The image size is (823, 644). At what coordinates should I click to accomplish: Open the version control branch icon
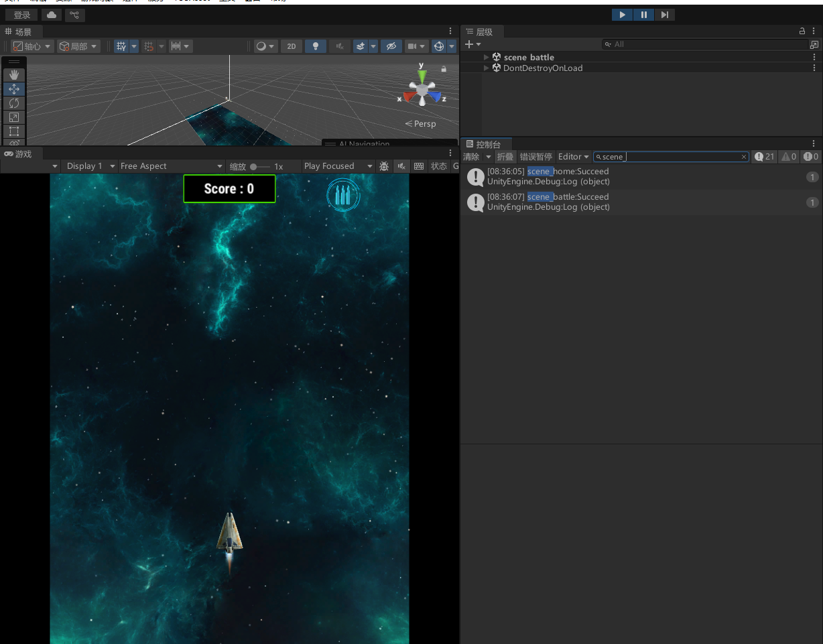[x=75, y=15]
